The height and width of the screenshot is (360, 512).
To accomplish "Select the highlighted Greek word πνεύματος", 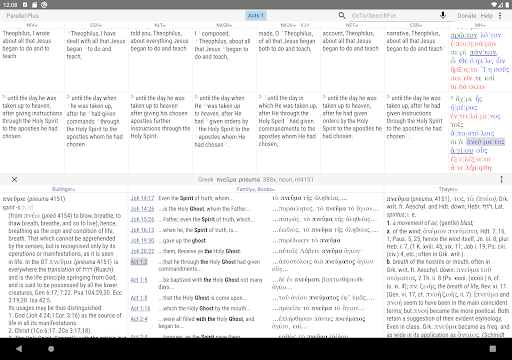I will click(x=485, y=142).
